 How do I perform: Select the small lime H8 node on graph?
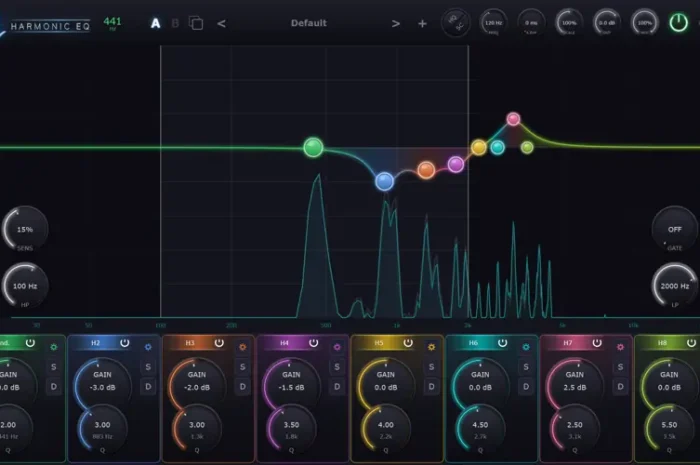(x=527, y=147)
